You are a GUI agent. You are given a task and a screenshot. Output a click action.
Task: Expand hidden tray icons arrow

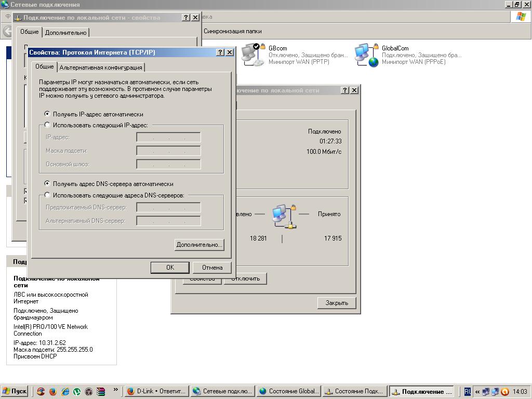pos(477,392)
